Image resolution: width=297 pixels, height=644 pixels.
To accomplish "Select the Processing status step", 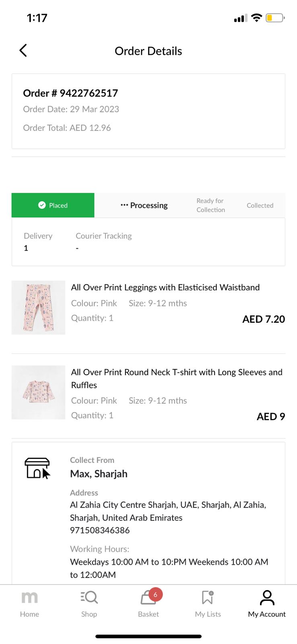I will point(144,205).
